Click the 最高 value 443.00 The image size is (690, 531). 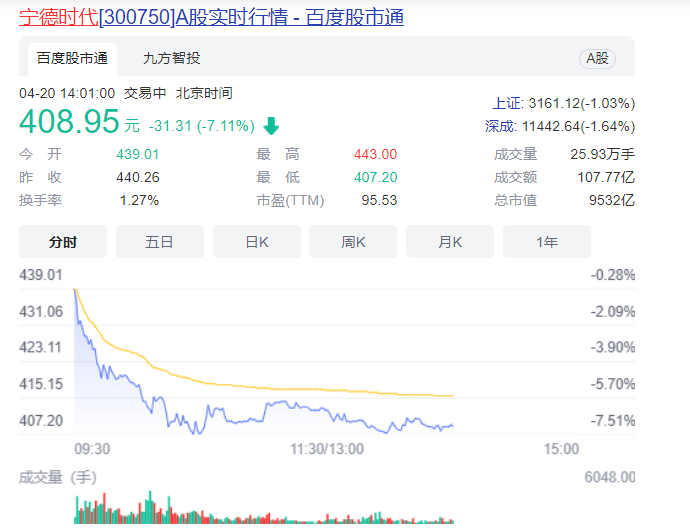click(375, 154)
